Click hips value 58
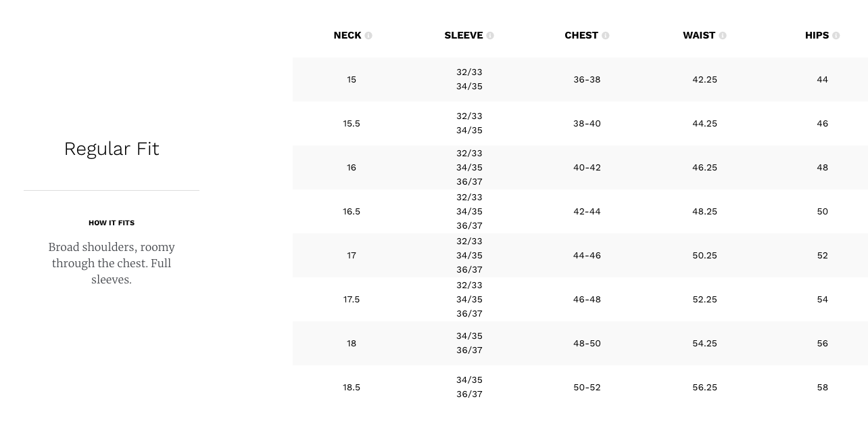The width and height of the screenshot is (868, 435). (x=822, y=388)
